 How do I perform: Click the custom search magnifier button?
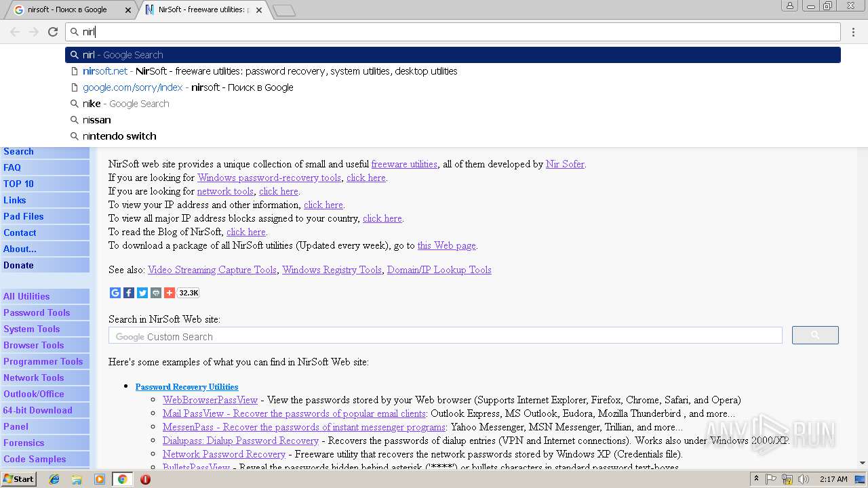click(x=815, y=335)
